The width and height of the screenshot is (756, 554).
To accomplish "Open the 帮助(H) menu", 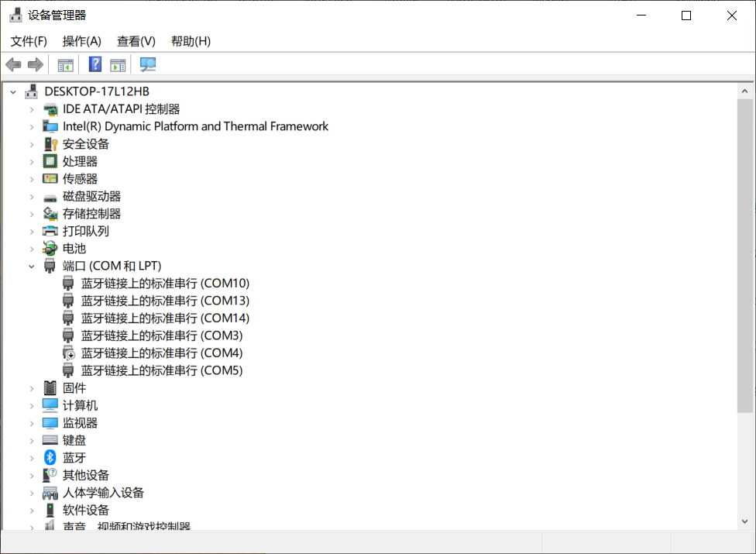I will (191, 42).
